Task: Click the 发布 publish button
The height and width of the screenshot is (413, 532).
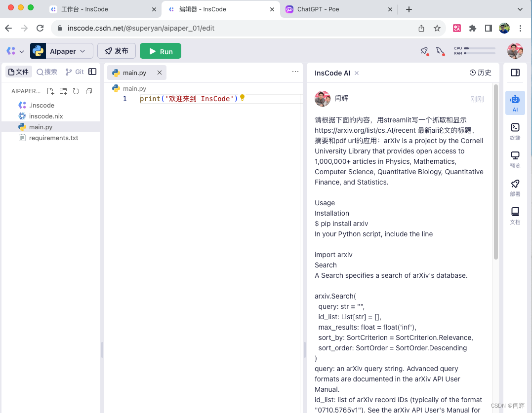Action: (117, 51)
